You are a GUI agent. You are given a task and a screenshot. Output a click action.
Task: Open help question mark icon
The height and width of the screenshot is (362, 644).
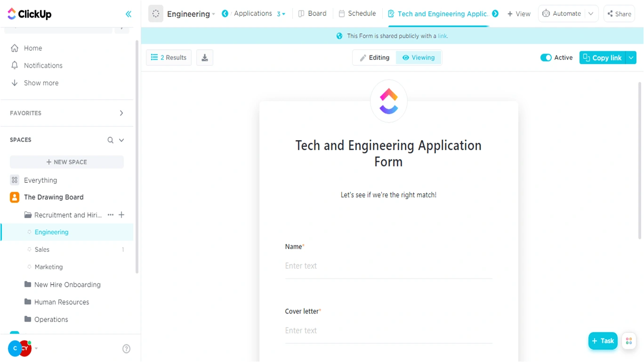126,349
